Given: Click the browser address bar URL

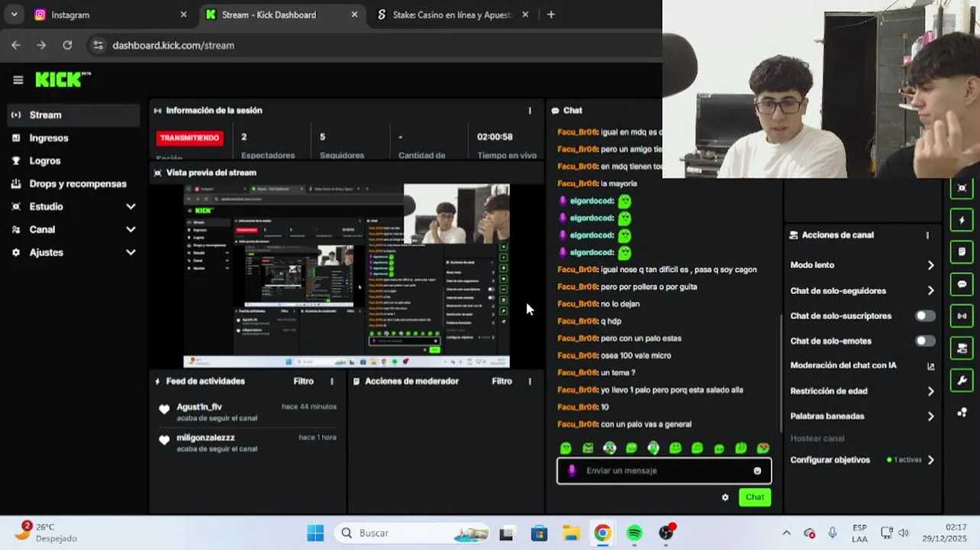Looking at the screenshot, I should (173, 45).
